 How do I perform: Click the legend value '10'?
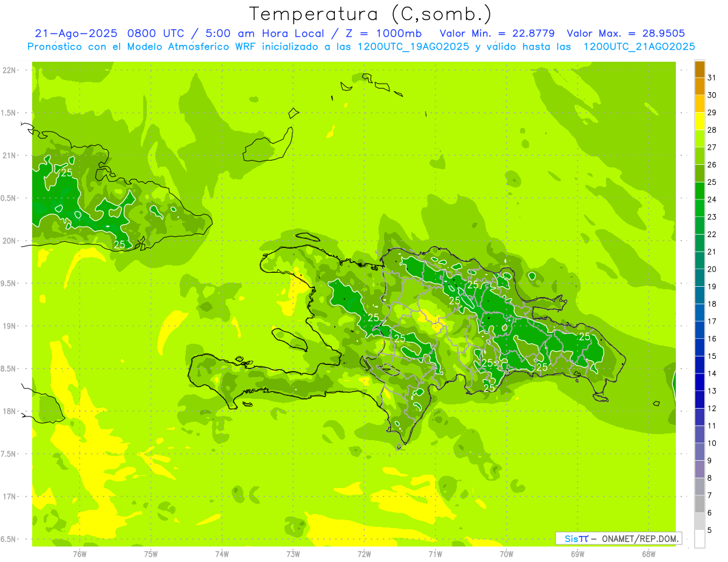(712, 443)
